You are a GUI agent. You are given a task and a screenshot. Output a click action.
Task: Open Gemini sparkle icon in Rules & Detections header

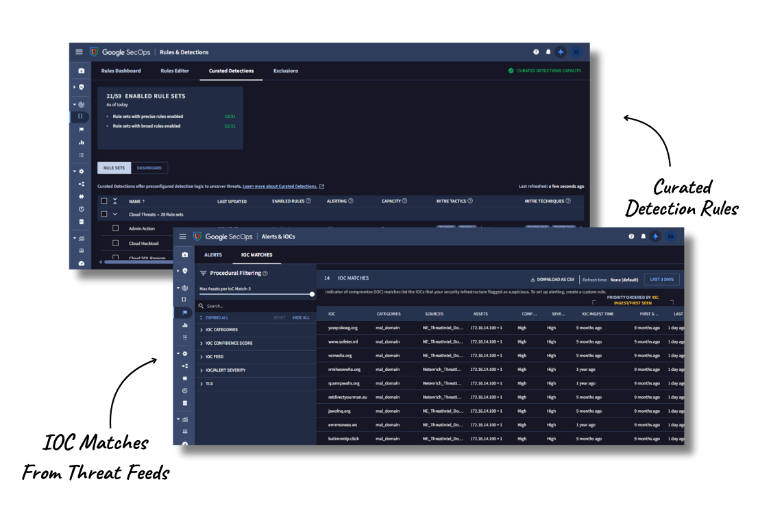561,51
